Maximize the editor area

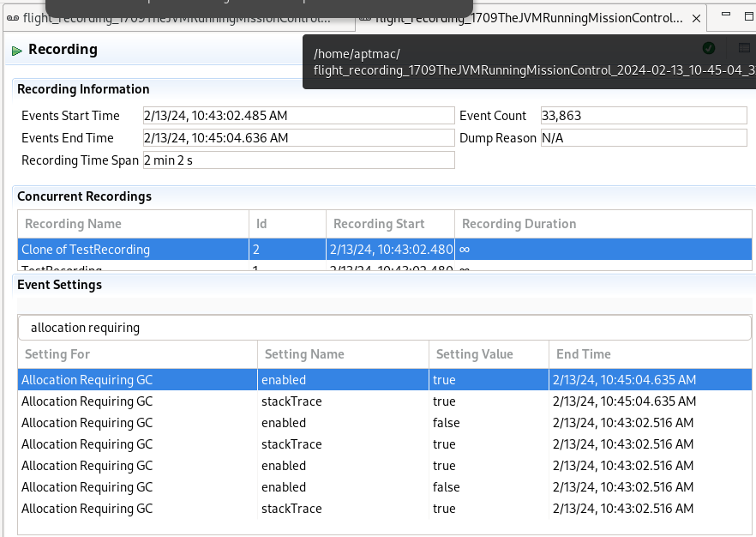(x=747, y=16)
